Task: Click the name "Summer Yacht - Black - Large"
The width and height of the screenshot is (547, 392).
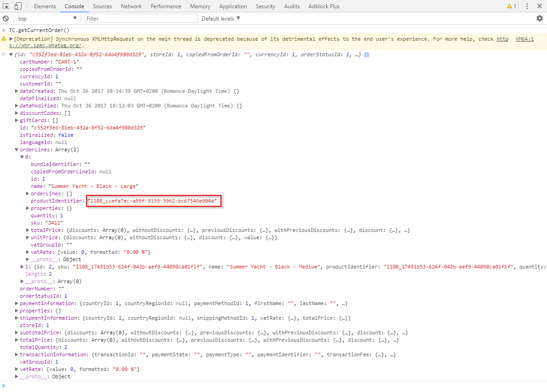Action: click(93, 186)
